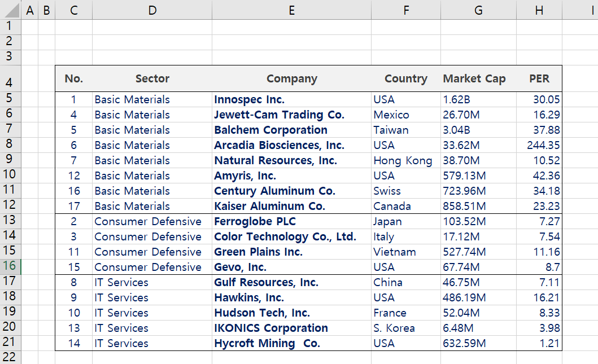Select row 22 header
Viewport: 598px width, 364px height.
coord(10,357)
